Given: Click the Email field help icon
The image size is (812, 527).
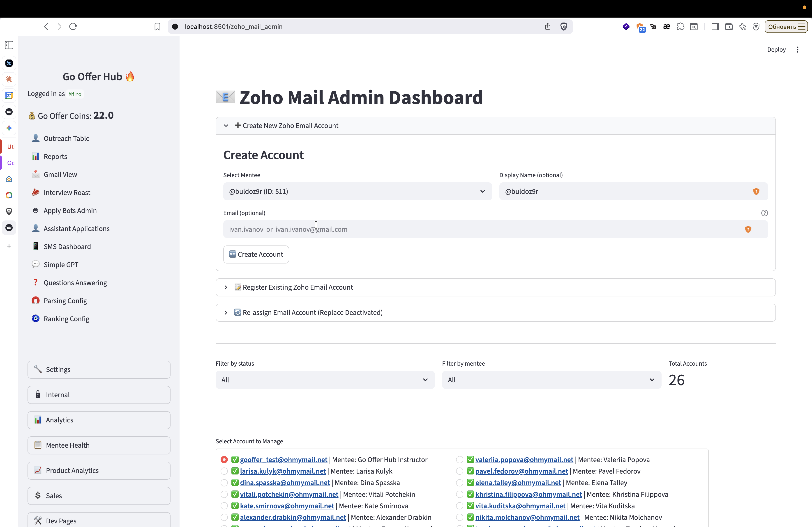Looking at the screenshot, I should (764, 213).
